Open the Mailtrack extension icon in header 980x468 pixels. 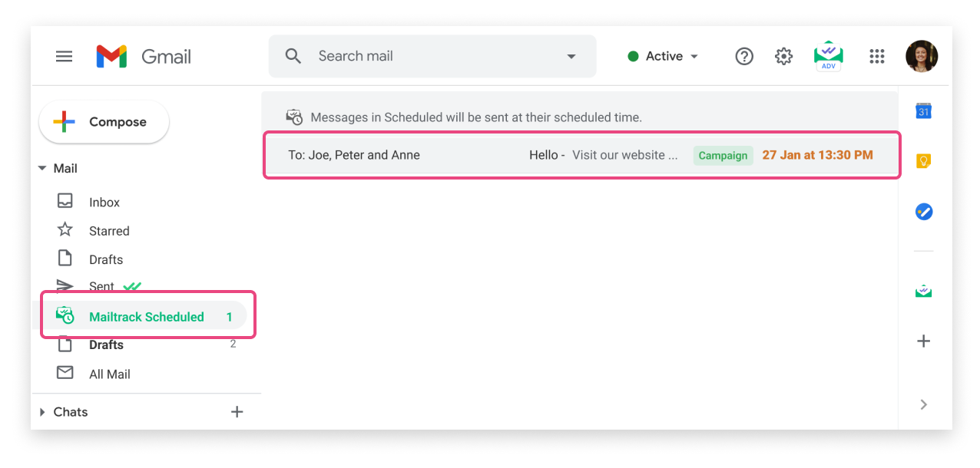(828, 56)
